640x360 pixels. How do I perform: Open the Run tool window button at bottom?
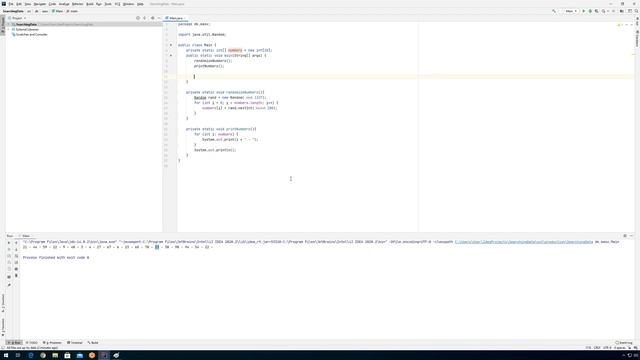14,343
